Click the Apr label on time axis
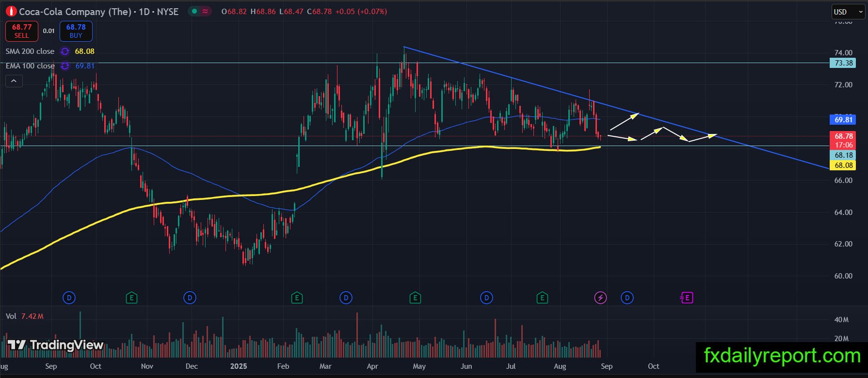 coord(372,366)
